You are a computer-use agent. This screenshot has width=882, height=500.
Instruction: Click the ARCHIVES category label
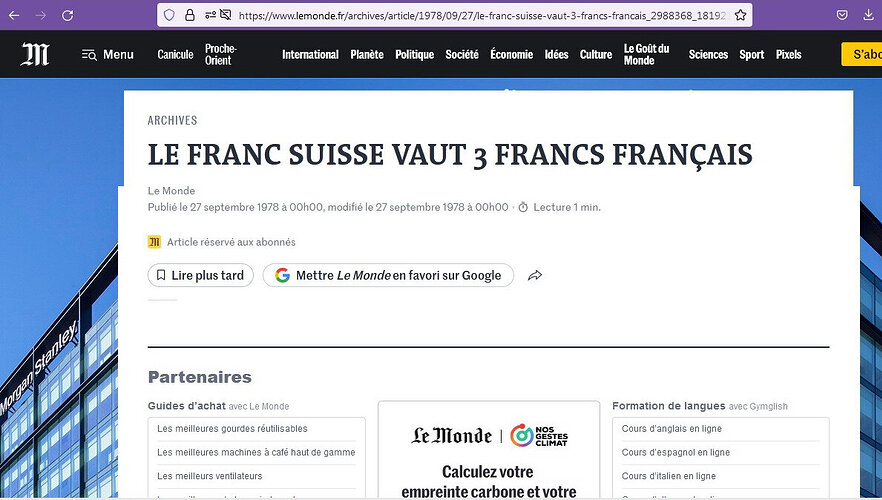tap(172, 120)
